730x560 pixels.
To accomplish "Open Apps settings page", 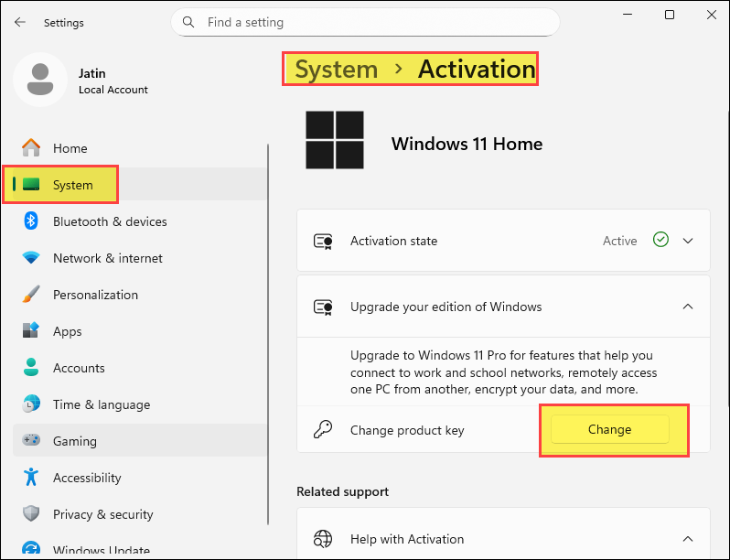I will click(140, 331).
